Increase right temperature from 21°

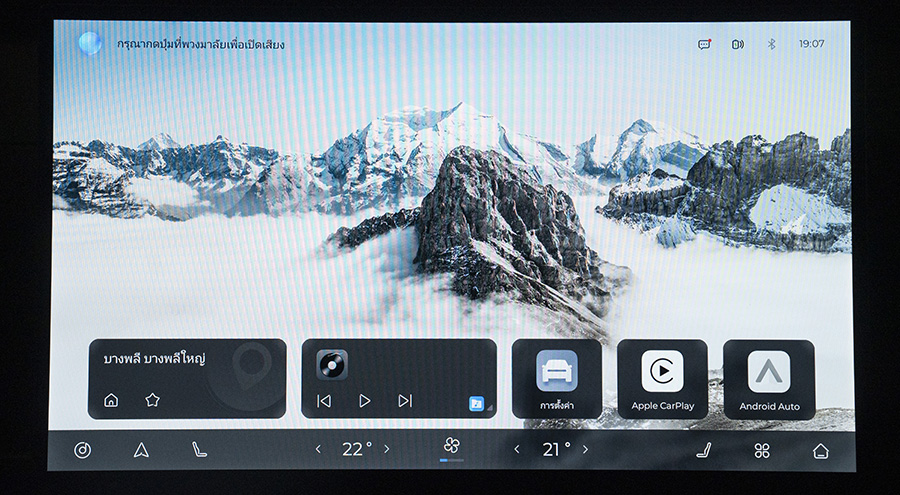[585, 450]
